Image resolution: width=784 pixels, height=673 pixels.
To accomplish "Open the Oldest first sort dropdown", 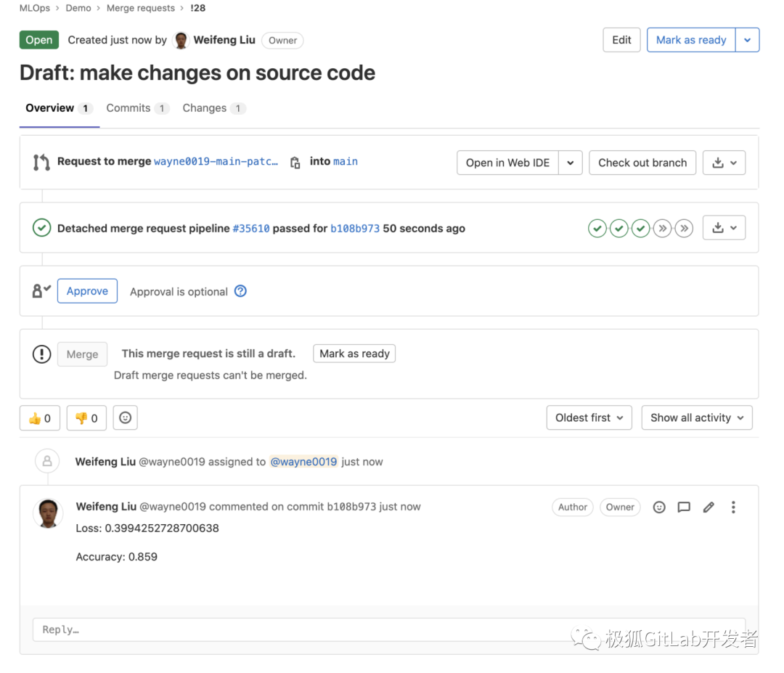I will [589, 417].
